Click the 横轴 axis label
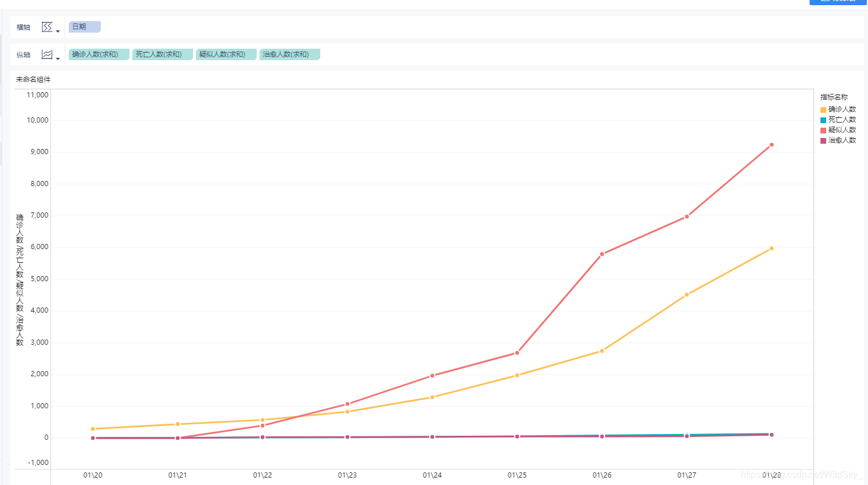 (x=23, y=27)
